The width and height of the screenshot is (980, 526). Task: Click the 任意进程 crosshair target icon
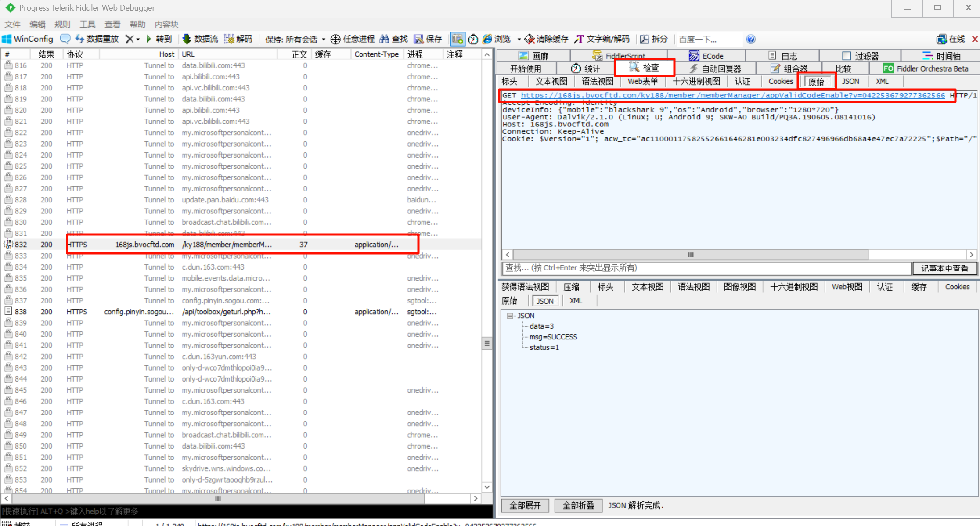click(335, 39)
